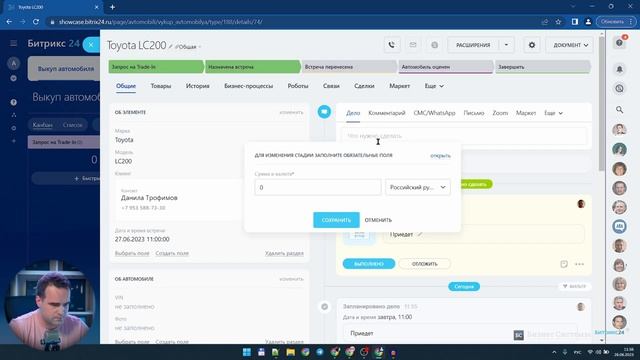Open notifications bell in right sidebar
The image size is (640, 360).
pyautogui.click(x=619, y=69)
